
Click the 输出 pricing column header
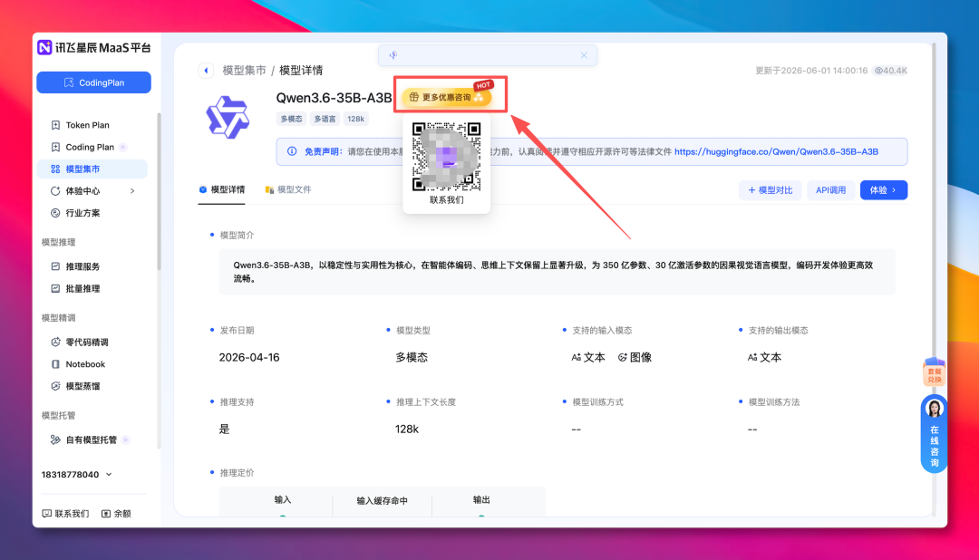coord(481,499)
